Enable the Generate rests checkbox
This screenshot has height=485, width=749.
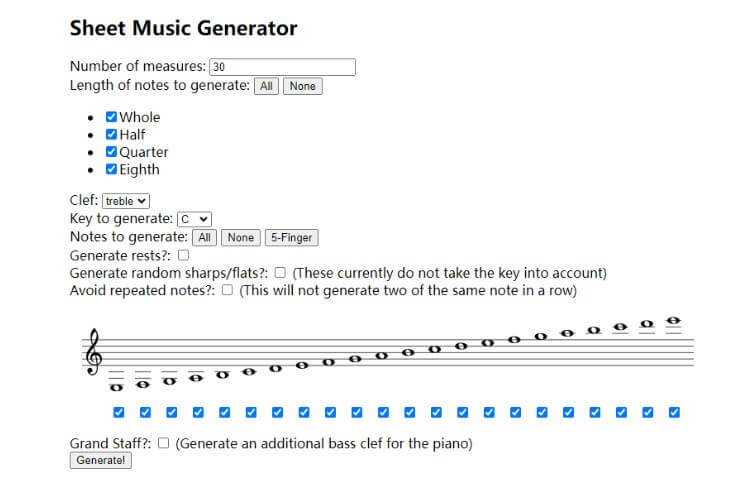183,255
